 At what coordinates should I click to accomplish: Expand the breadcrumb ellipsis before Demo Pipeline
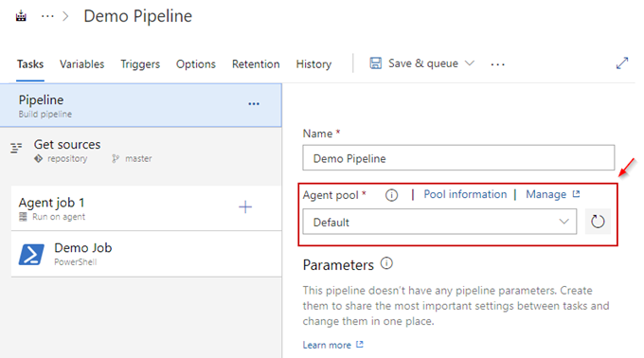pyautogui.click(x=47, y=16)
